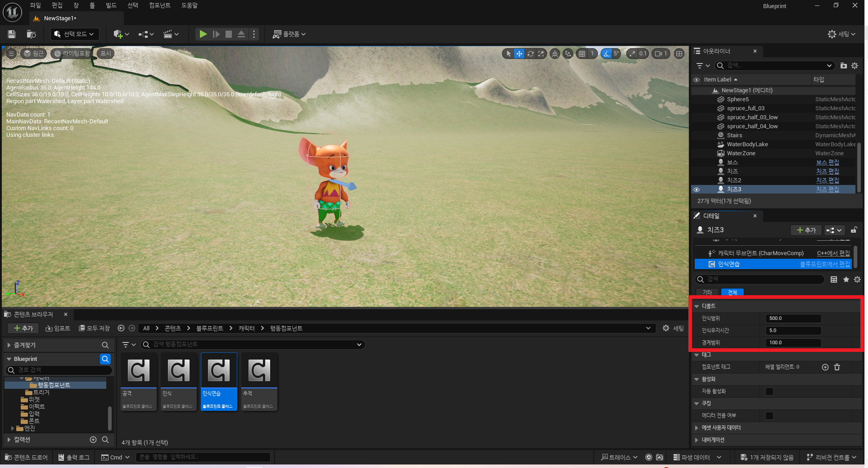Collapse the 디폴트 section in Details
This screenshot has height=468, width=868.
pos(696,306)
